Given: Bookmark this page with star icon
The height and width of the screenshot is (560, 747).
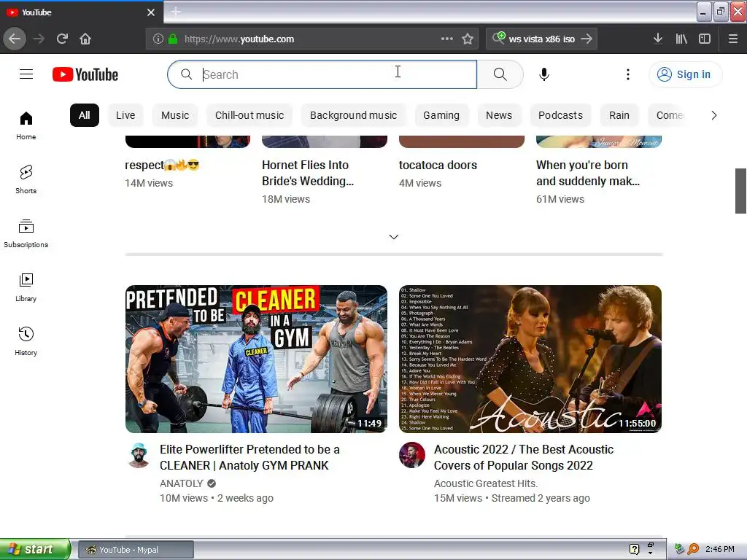Looking at the screenshot, I should [468, 39].
